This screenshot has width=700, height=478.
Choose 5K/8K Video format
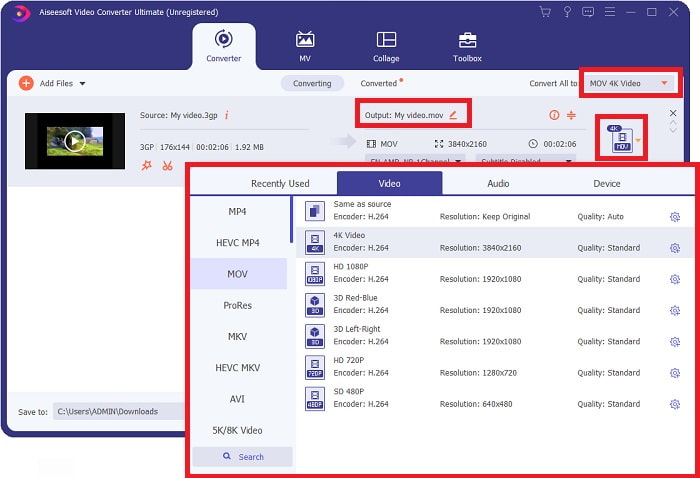(x=238, y=430)
